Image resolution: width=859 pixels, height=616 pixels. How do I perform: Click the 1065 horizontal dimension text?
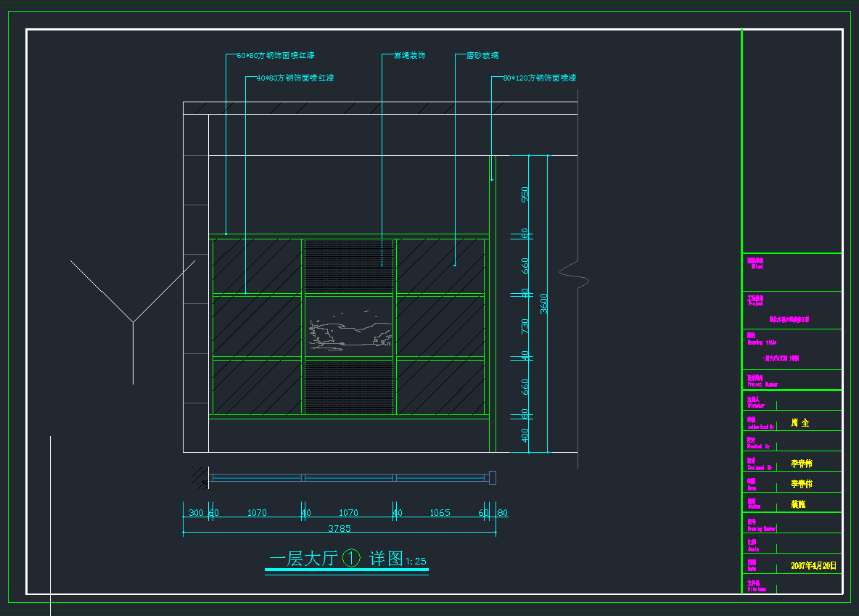pyautogui.click(x=440, y=513)
